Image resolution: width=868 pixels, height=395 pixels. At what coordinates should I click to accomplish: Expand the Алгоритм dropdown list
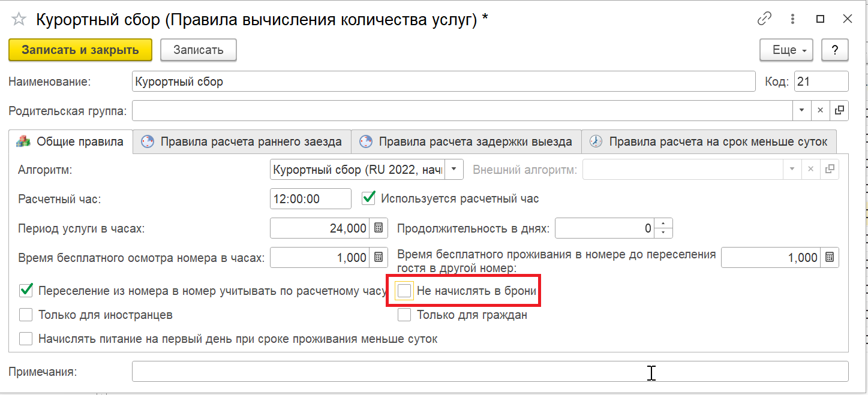click(x=455, y=170)
